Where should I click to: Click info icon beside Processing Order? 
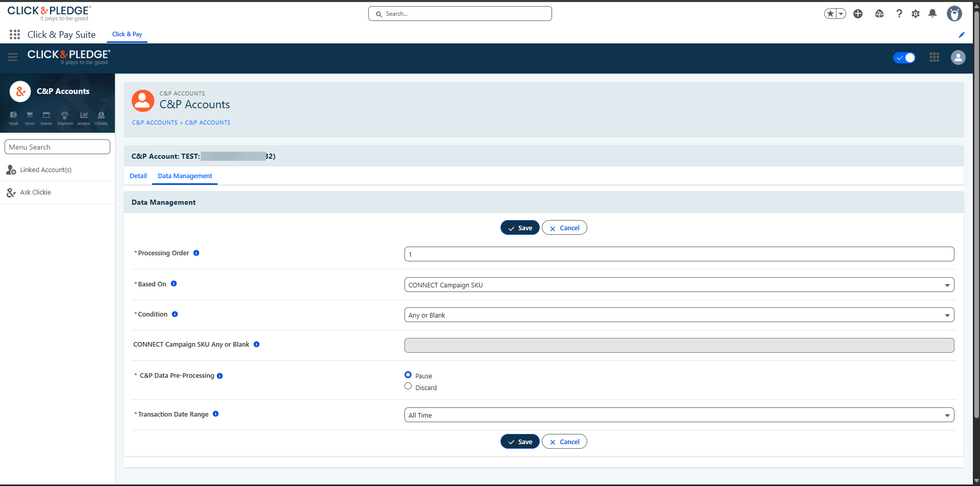tap(196, 253)
